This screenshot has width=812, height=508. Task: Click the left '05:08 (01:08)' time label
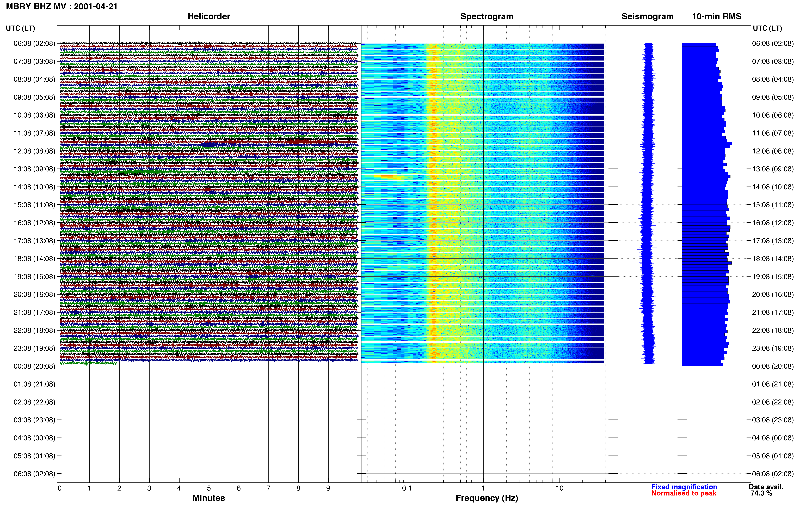[34, 456]
